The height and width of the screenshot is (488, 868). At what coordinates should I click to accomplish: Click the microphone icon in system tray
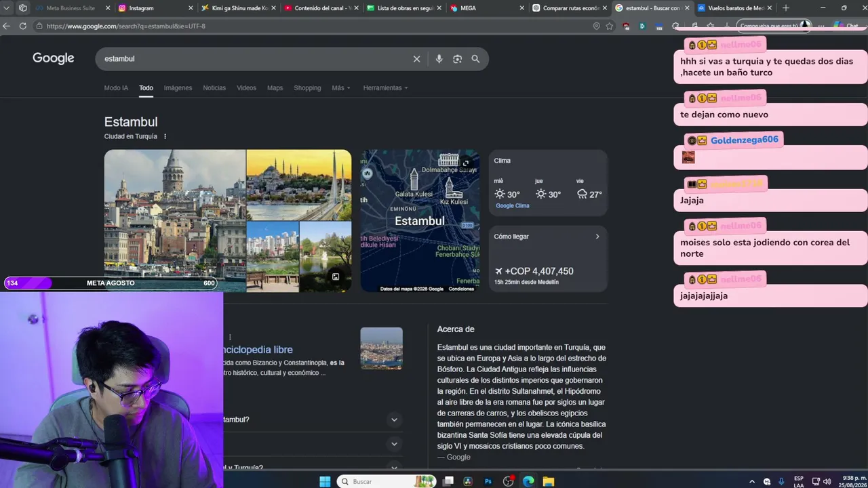(781, 481)
